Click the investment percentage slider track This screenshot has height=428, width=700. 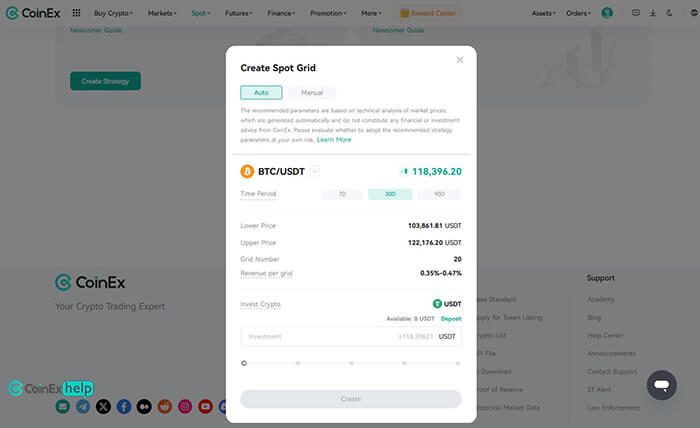click(351, 363)
